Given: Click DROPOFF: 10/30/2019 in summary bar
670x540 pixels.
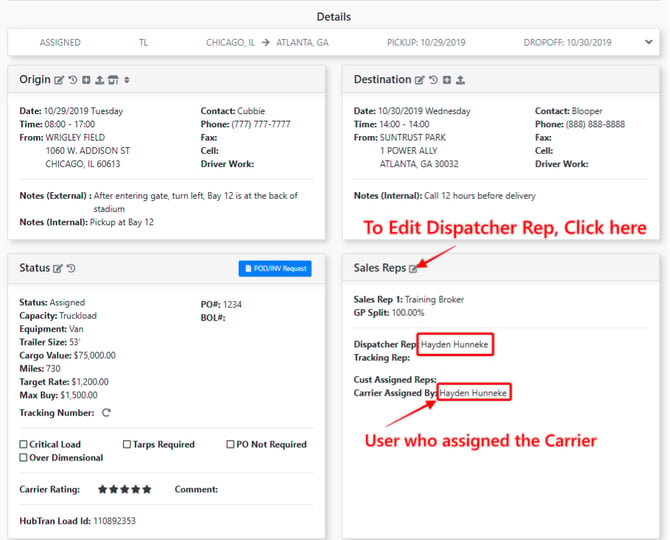Looking at the screenshot, I should coord(567,43).
